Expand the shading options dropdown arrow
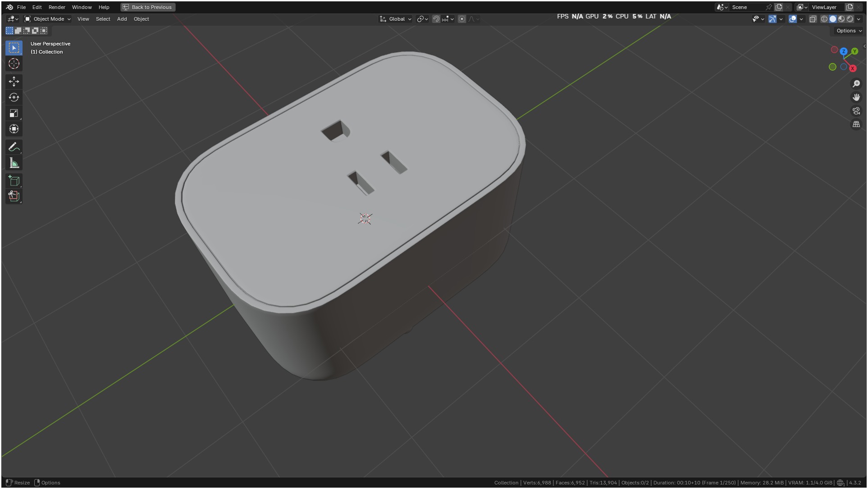The width and height of the screenshot is (868, 489). point(859,19)
